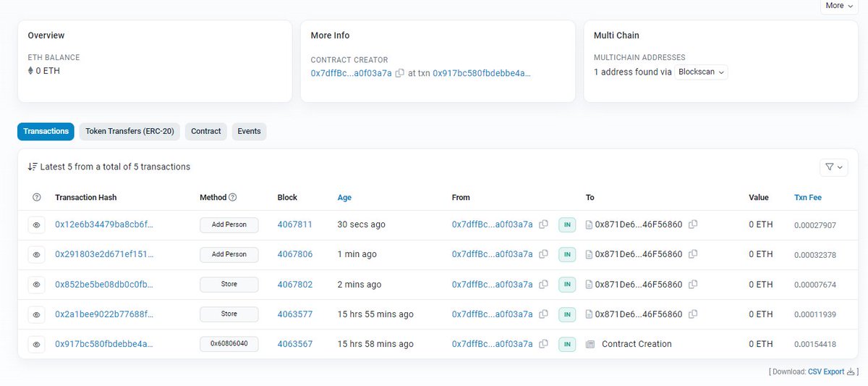Click the sort icon beside Latest 5 transactions

(32, 167)
